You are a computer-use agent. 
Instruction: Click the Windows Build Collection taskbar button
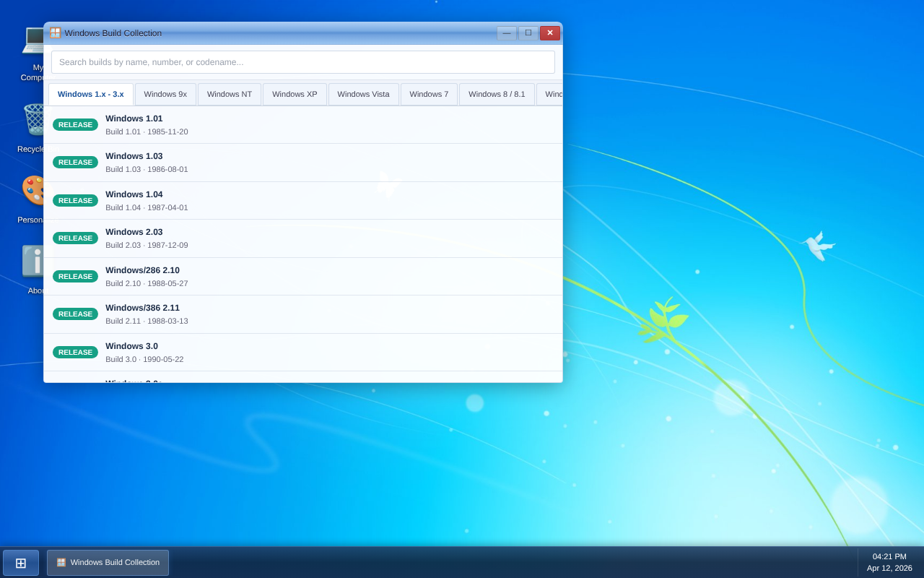pyautogui.click(x=108, y=563)
